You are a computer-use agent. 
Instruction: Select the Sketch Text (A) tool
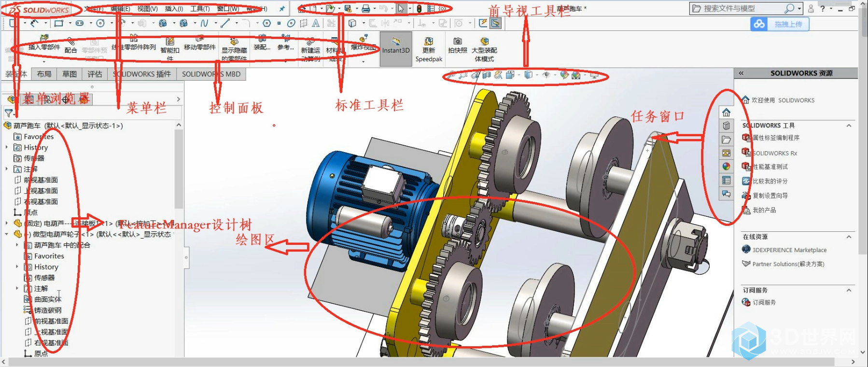pyautogui.click(x=316, y=23)
